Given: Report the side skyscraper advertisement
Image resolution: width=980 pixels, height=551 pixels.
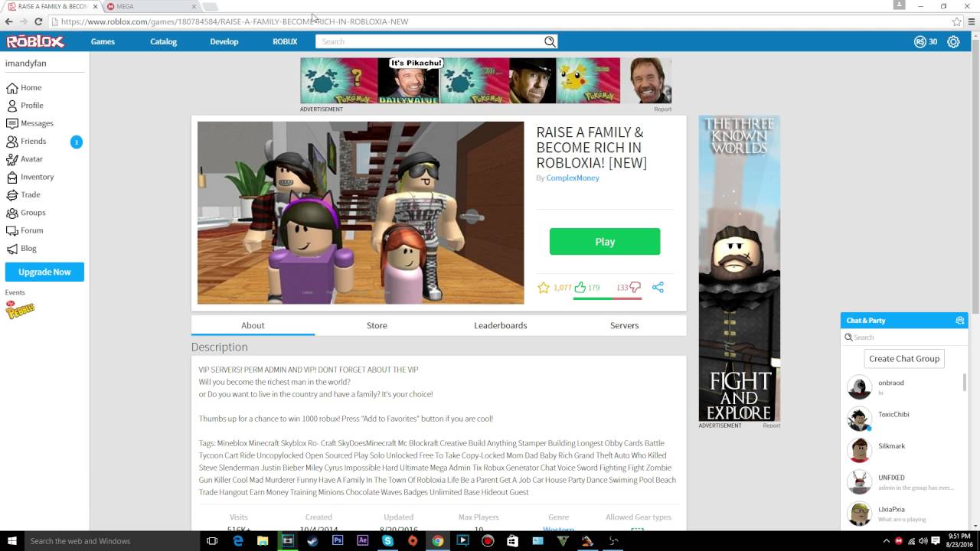Looking at the screenshot, I should click(772, 425).
